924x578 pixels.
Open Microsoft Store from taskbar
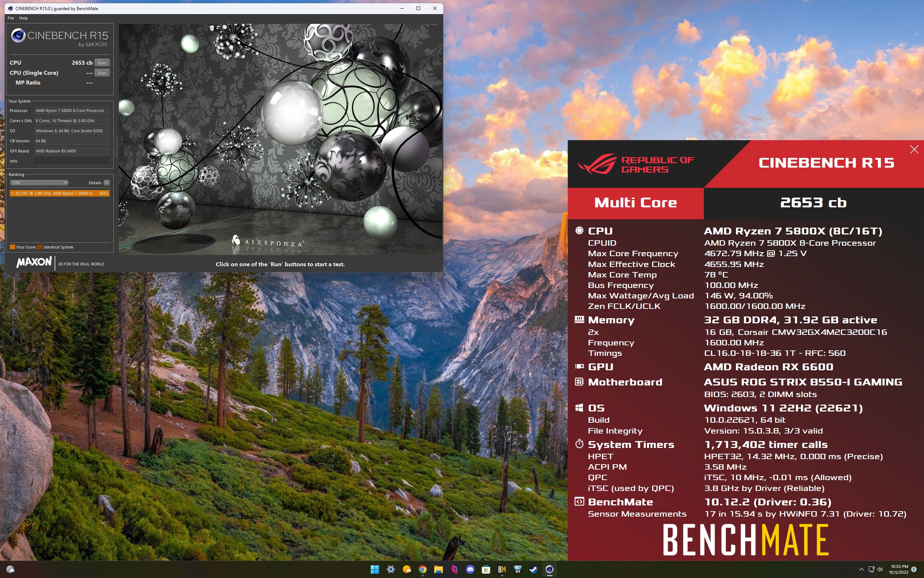pyautogui.click(x=486, y=570)
